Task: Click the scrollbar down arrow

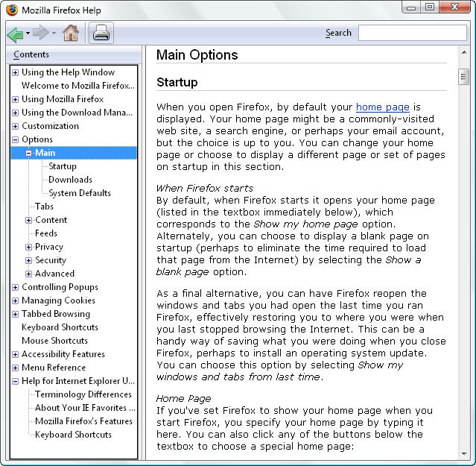Action: (x=464, y=454)
